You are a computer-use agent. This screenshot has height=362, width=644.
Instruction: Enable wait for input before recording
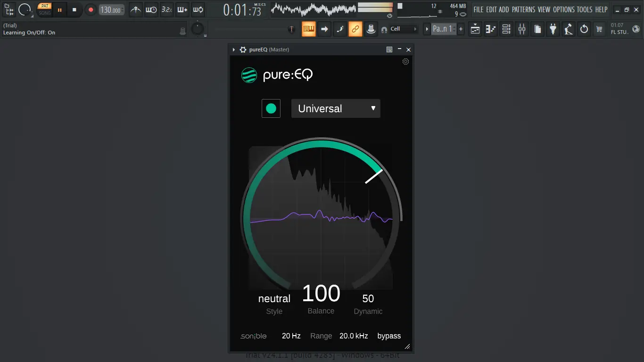pos(151,9)
